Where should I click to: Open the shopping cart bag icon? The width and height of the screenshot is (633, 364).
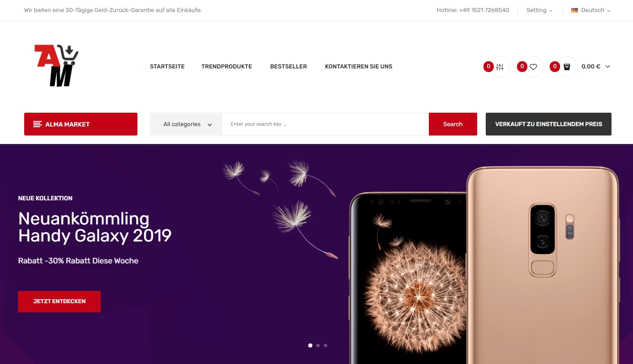pos(567,67)
